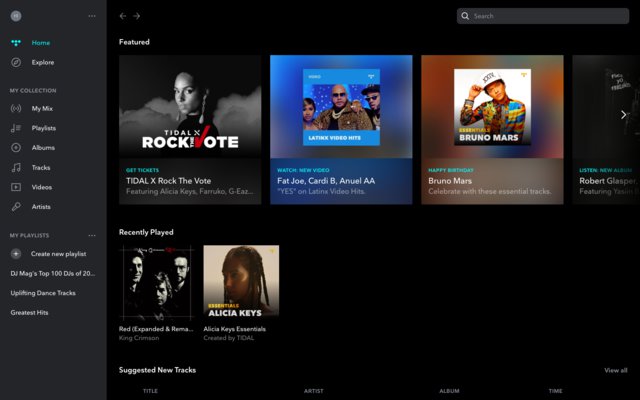Open the Alicia Keys Essentials title text
Image resolution: width=640 pixels, height=400 pixels.
235,329
